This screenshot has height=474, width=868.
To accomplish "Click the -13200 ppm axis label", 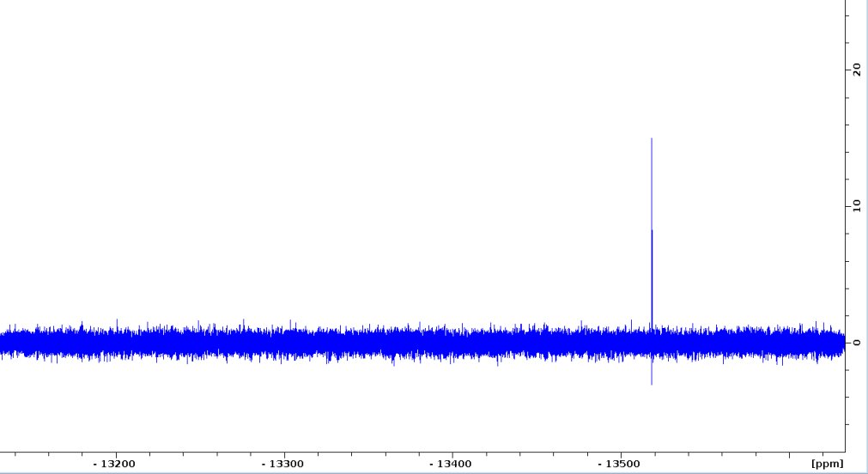I will [114, 464].
